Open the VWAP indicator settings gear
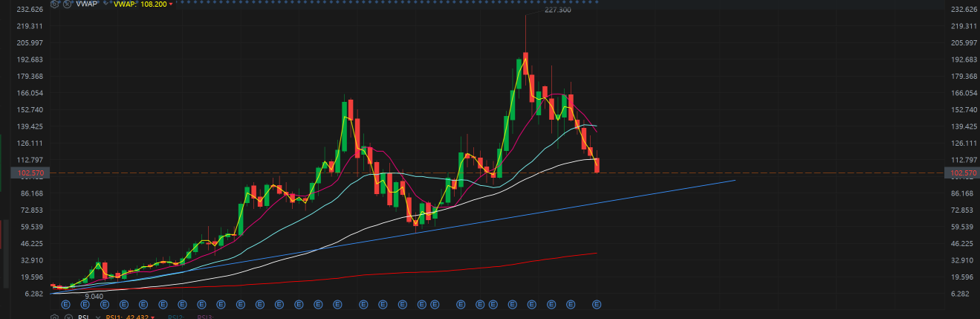 pos(54,4)
